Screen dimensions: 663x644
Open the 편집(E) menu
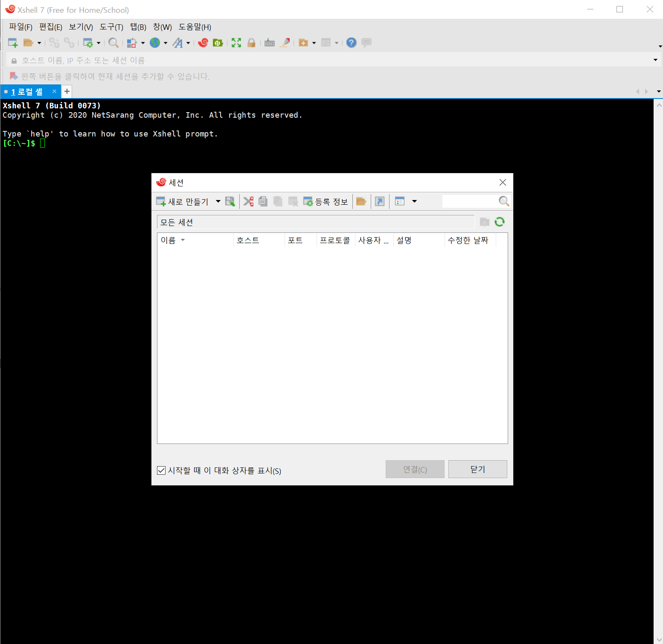[51, 27]
